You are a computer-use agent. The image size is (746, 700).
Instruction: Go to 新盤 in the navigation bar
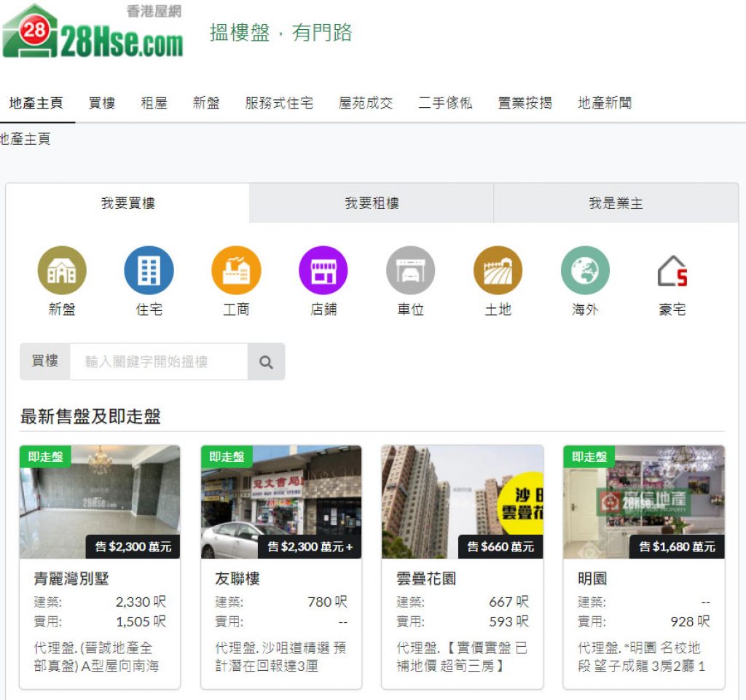coord(206,103)
